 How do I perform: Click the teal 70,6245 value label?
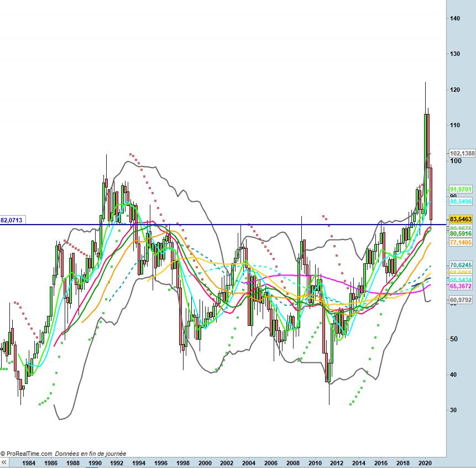(x=461, y=265)
